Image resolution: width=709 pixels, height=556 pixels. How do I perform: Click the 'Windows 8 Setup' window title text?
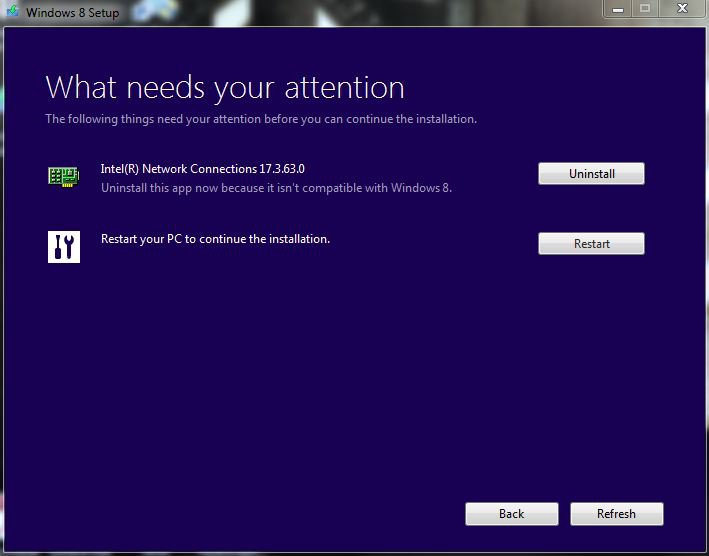coord(72,13)
